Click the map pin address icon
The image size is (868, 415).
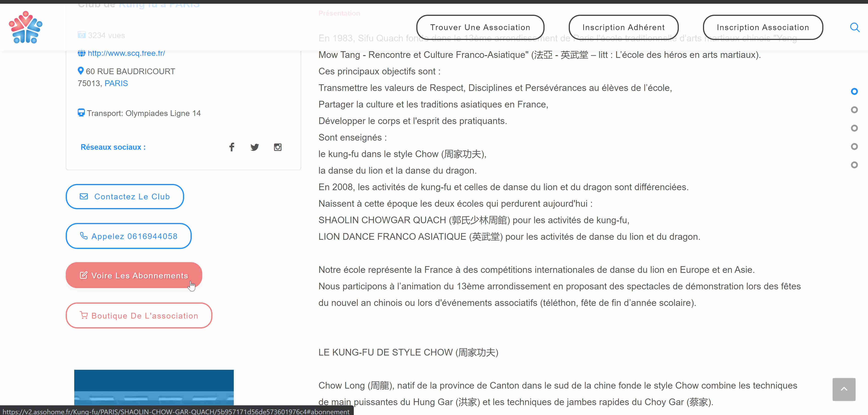pos(80,71)
